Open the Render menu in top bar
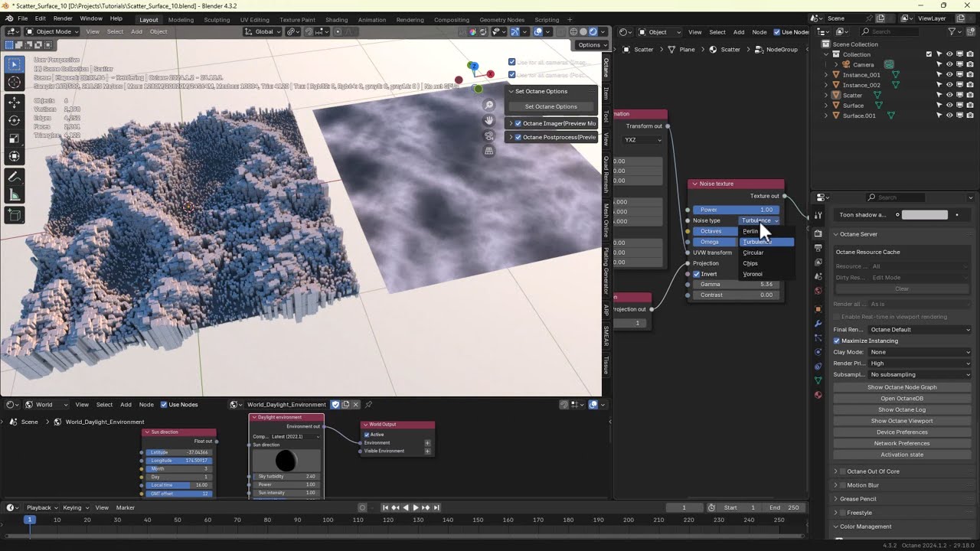980x551 pixels. [x=63, y=18]
